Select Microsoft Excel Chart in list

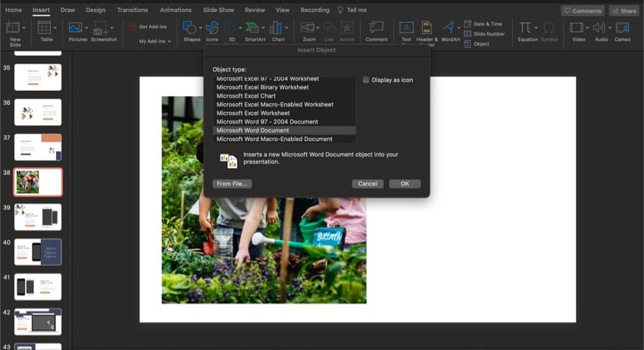(246, 96)
